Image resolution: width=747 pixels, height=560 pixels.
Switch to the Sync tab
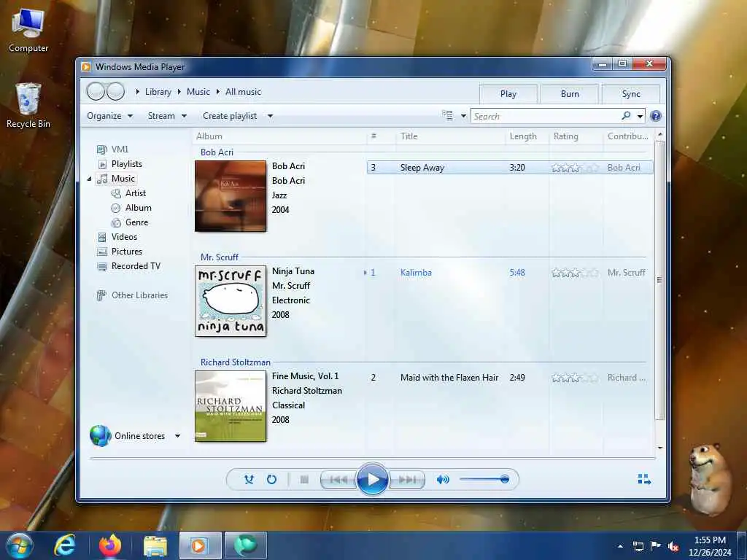point(631,94)
